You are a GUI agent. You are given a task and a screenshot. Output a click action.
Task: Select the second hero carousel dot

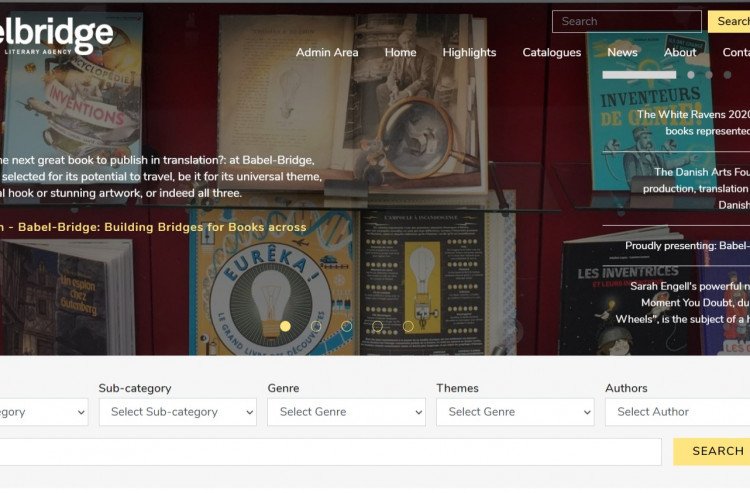pos(316,326)
